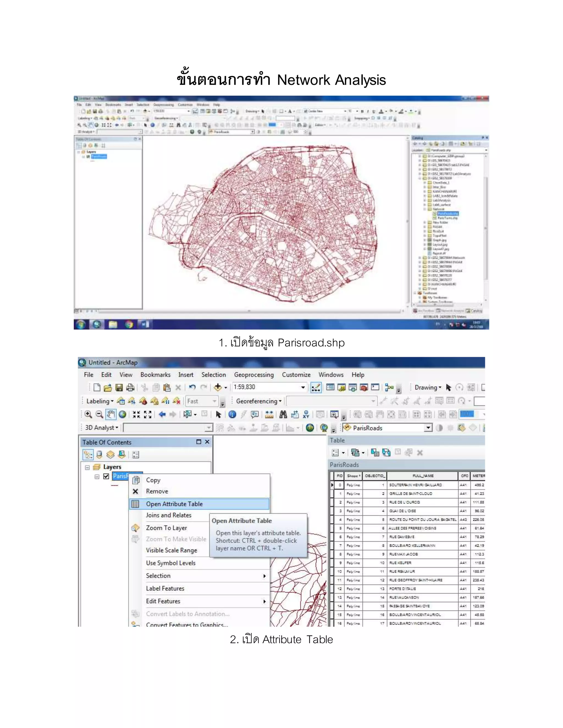Select the Pan hand tool
This screenshot has height=728, width=563.
pos(111,414)
